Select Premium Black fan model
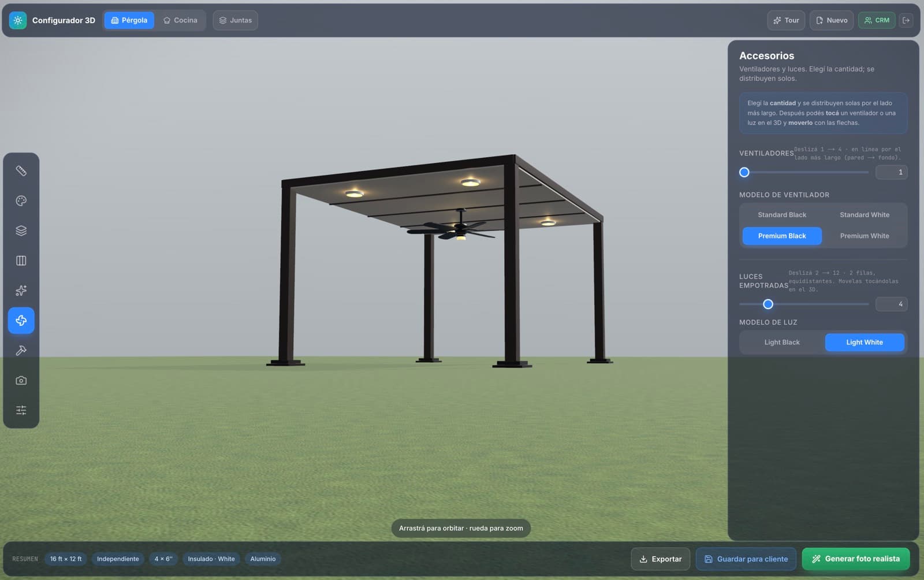 [782, 236]
